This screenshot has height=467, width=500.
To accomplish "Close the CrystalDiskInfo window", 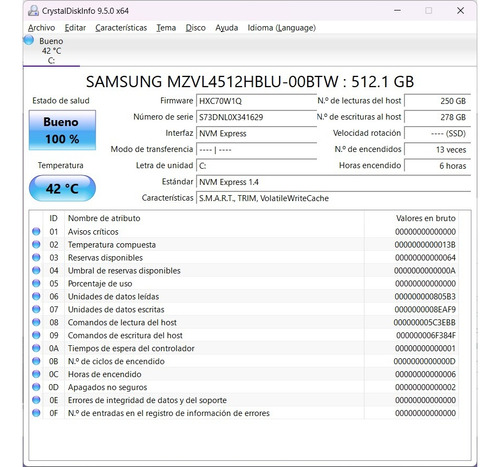I will click(460, 11).
